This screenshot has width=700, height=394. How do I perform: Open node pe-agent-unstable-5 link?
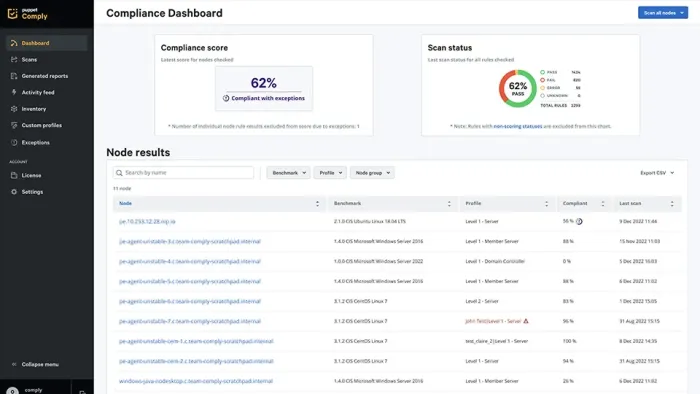pyautogui.click(x=190, y=282)
